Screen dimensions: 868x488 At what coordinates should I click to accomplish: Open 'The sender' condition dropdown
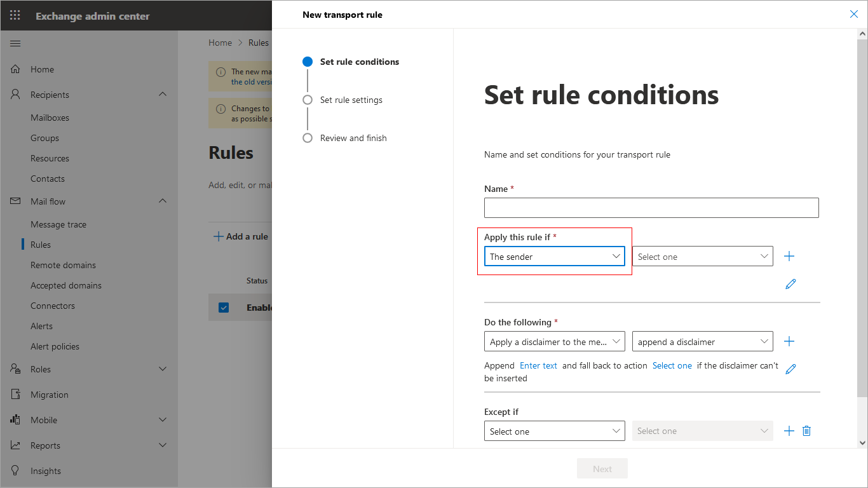pos(554,256)
